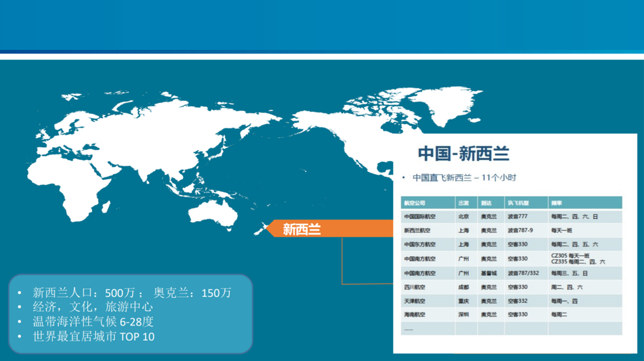644x361 pixels.
Task: Click the 中国-新西兰 heading
Action: [x=464, y=153]
